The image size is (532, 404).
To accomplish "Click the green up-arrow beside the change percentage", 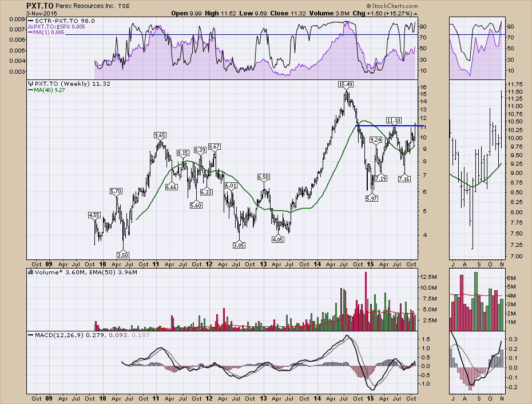I will (x=416, y=14).
